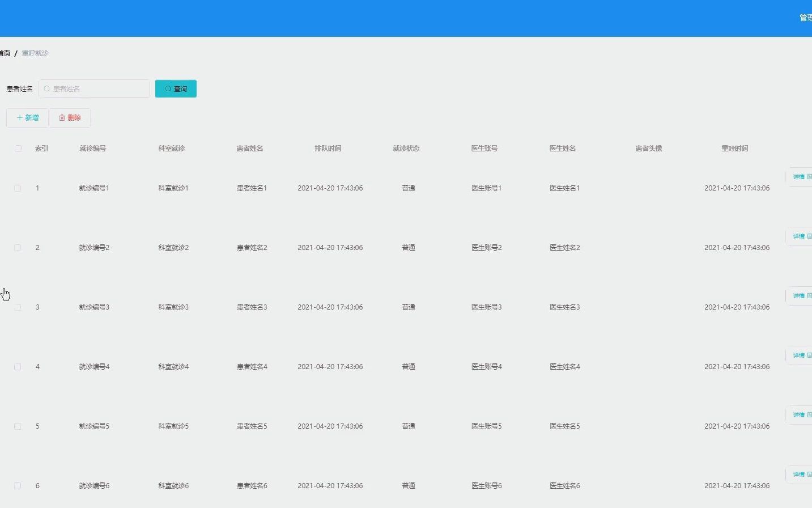The width and height of the screenshot is (812, 508).
Task: Open 详情 details for row 5
Action: (800, 415)
